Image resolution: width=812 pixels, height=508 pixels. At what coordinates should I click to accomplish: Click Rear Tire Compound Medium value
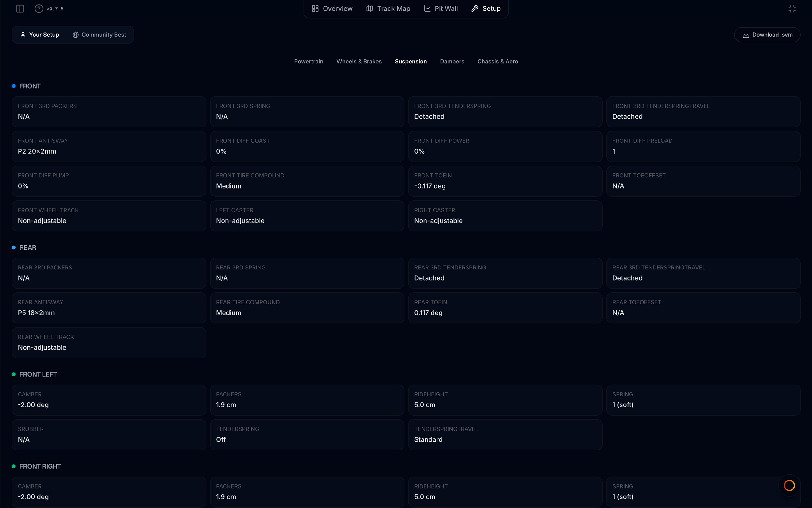[x=229, y=313]
